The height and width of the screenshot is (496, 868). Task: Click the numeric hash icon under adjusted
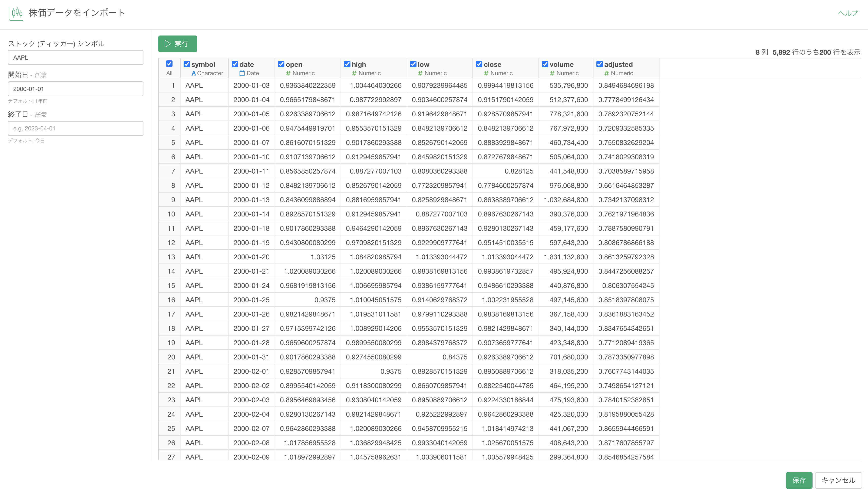(607, 73)
